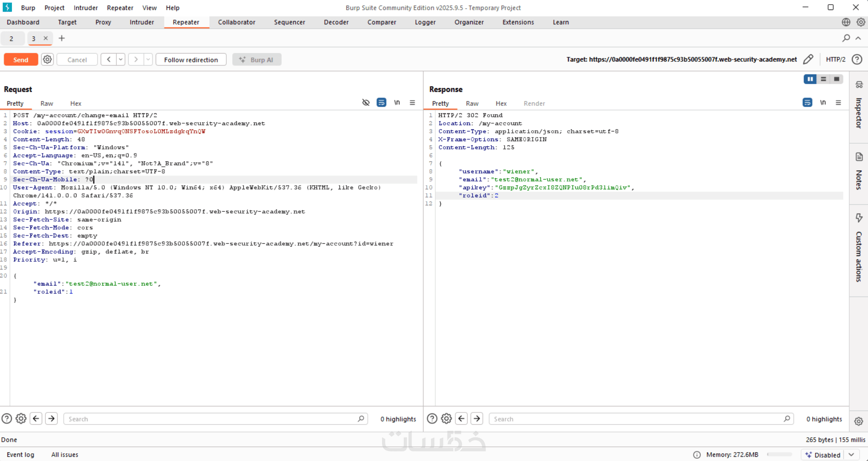Viewport: 868px width, 461px height.
Task: Send the request with Send button
Action: tap(21, 60)
